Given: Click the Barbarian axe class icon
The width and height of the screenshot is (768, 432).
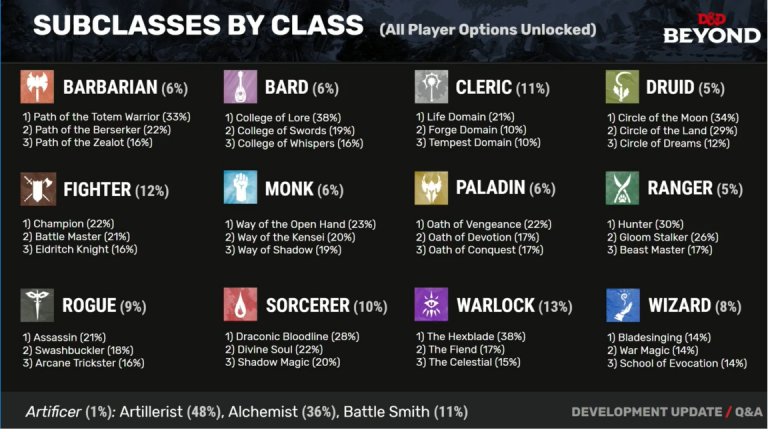Looking at the screenshot, I should pyautogui.click(x=38, y=87).
